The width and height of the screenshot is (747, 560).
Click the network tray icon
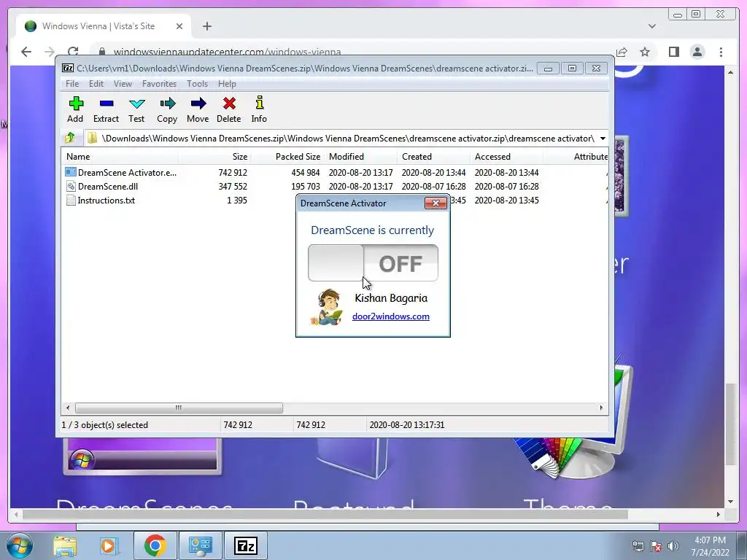click(x=638, y=546)
